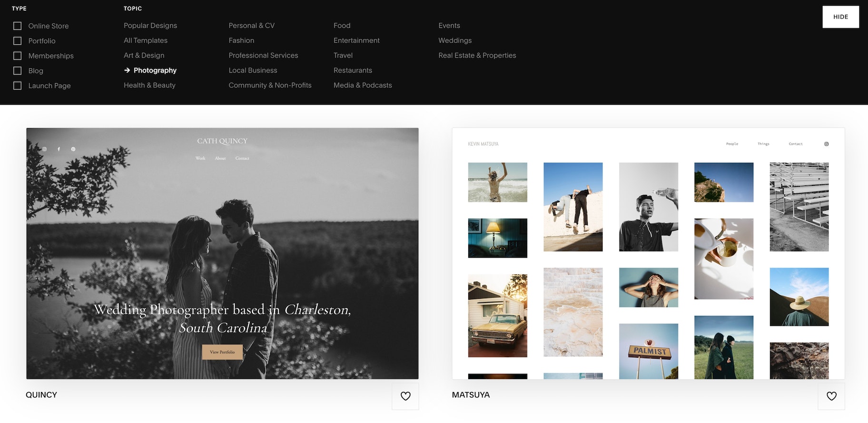Hide the filter panel
868x423 pixels.
(840, 17)
